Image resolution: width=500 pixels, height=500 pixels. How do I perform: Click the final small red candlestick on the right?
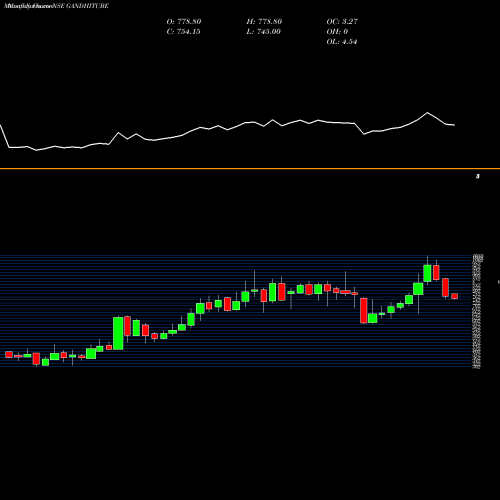click(x=455, y=296)
